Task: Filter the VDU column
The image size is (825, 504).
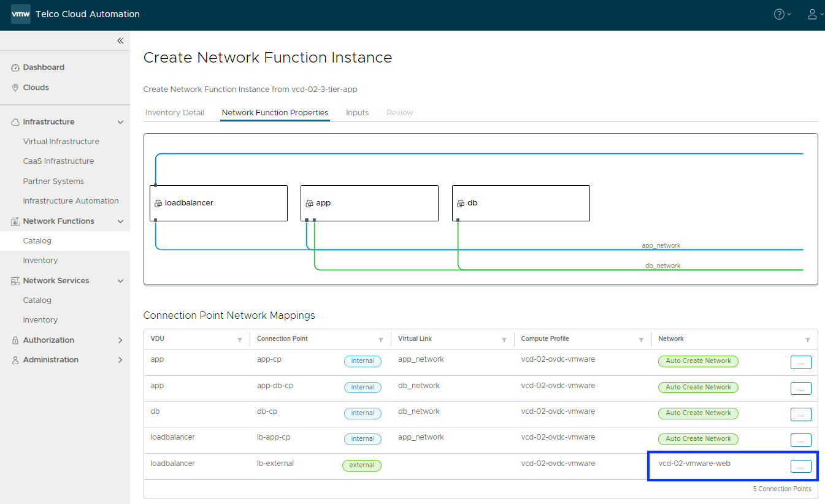Action: coord(240,340)
